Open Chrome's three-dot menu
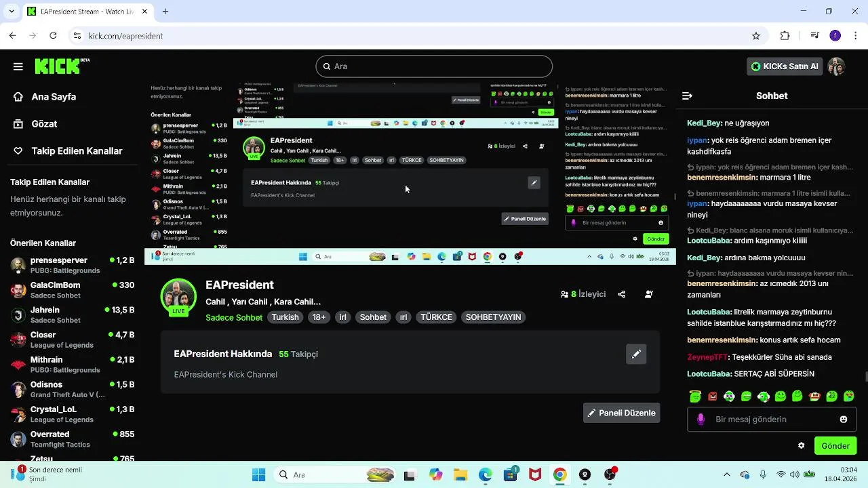The width and height of the screenshot is (868, 488). click(855, 36)
